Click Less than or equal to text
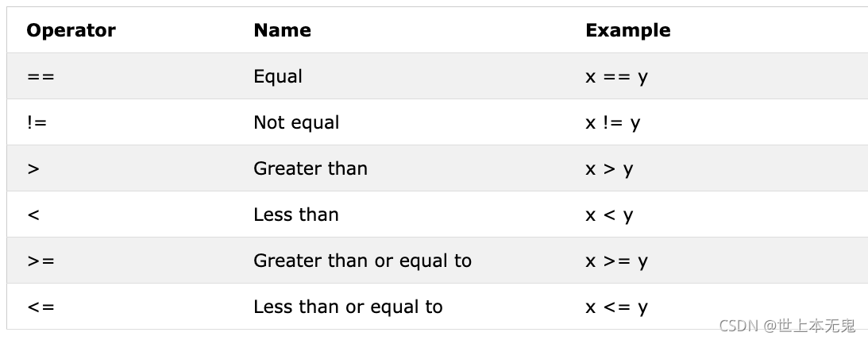Image resolution: width=868 pixels, height=340 pixels. (348, 306)
